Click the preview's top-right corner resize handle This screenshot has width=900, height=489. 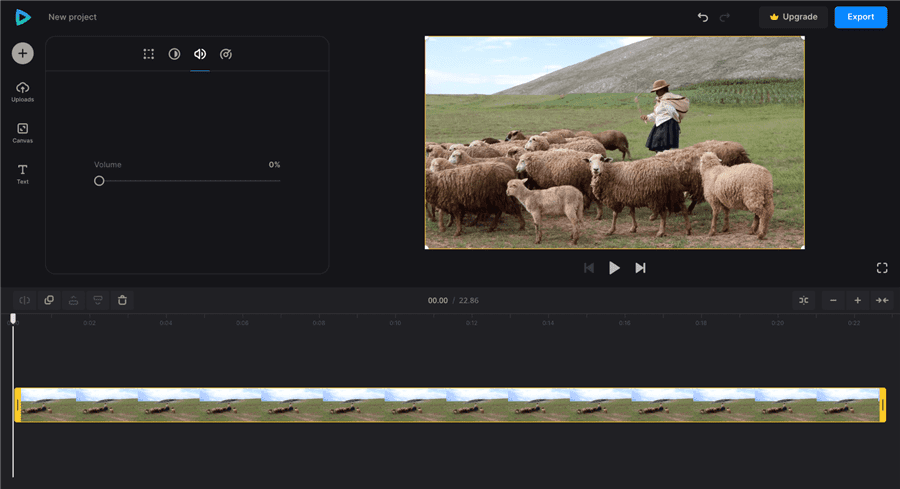point(802,38)
